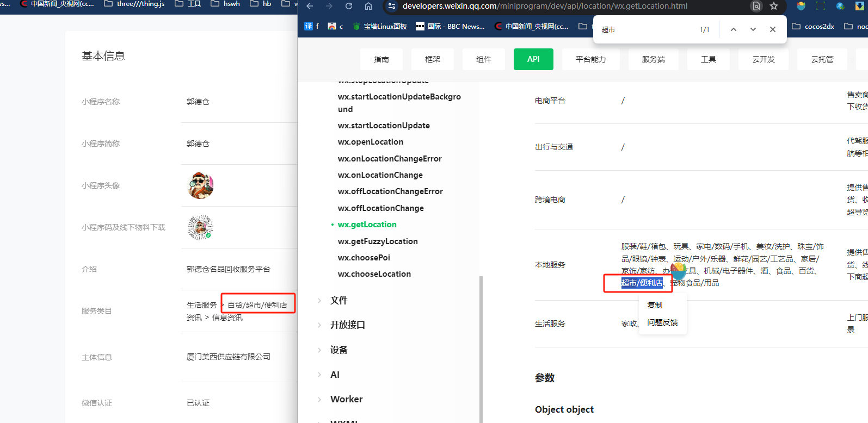Open the 服务端 tab
Viewport: 868px width, 423px height.
[654, 59]
